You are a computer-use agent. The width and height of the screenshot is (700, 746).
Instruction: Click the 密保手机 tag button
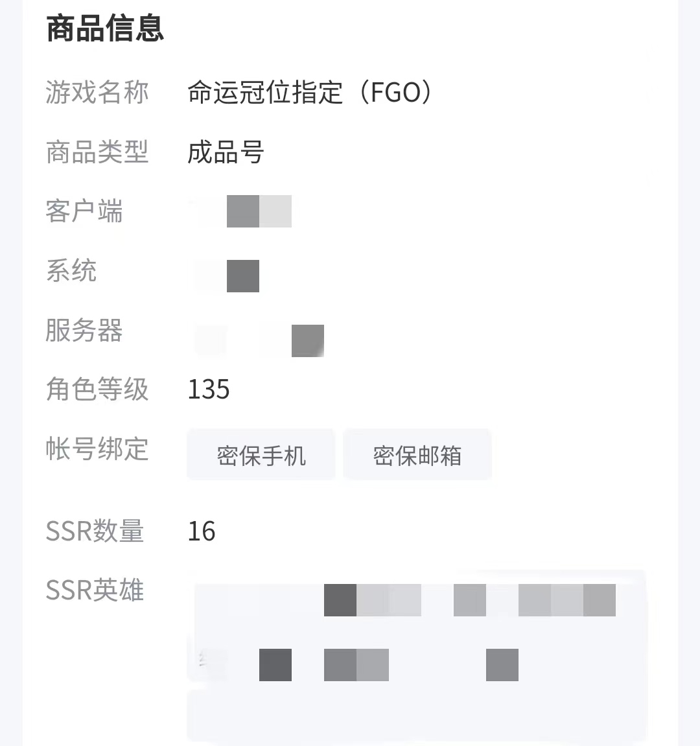point(261,455)
